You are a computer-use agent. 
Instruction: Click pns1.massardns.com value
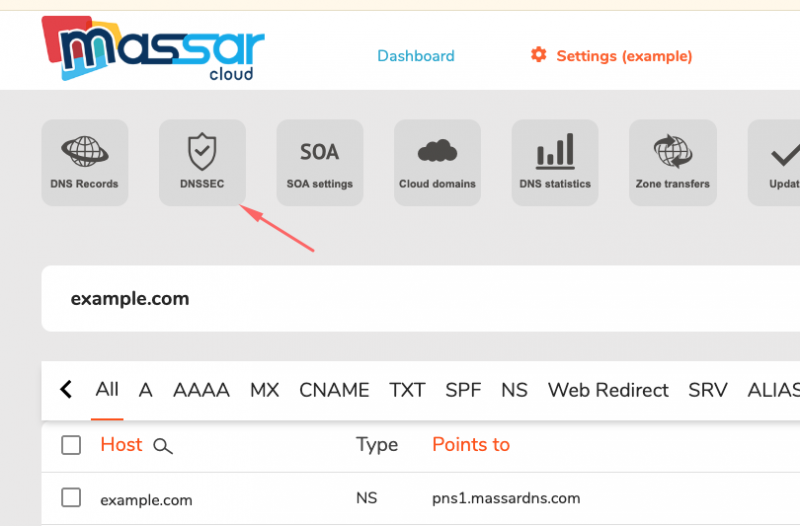(506, 498)
